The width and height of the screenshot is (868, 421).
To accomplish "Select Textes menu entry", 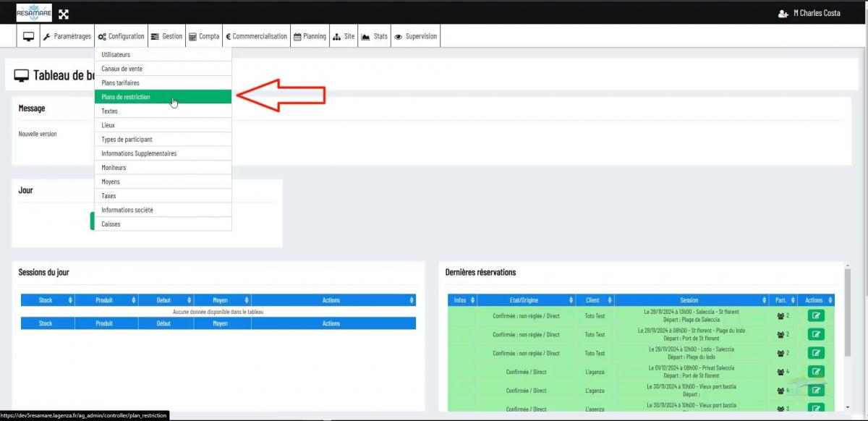I will [163, 111].
